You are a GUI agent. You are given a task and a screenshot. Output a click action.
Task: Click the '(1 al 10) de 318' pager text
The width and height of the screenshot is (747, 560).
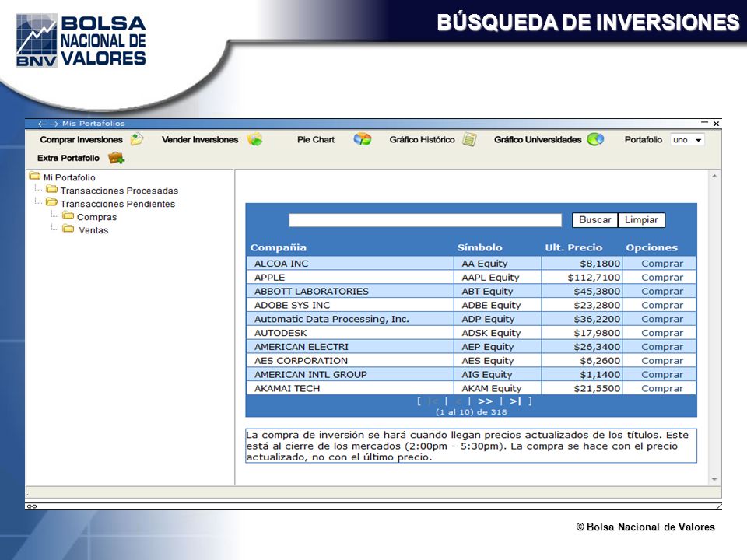472,412
